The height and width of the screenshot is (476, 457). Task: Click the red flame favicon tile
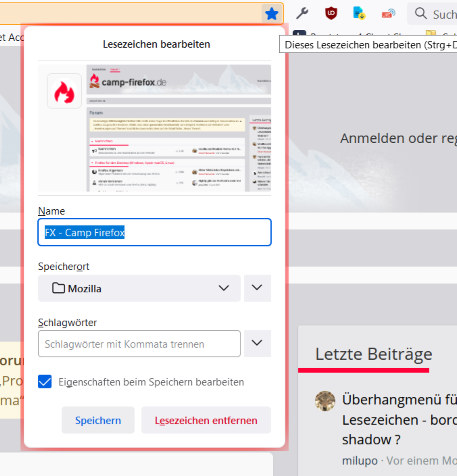coord(64,91)
